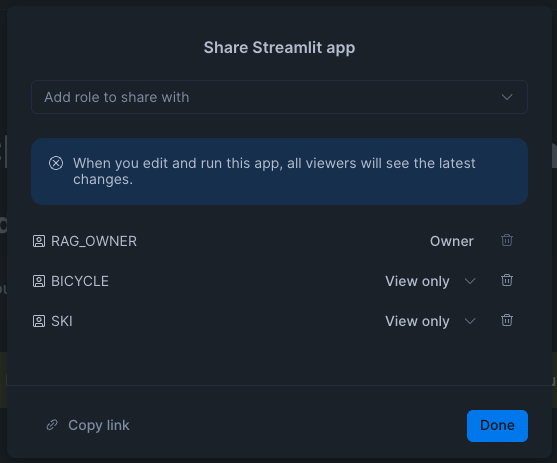Change BICYCLE permission from View only
This screenshot has width=557, height=463.
(430, 281)
